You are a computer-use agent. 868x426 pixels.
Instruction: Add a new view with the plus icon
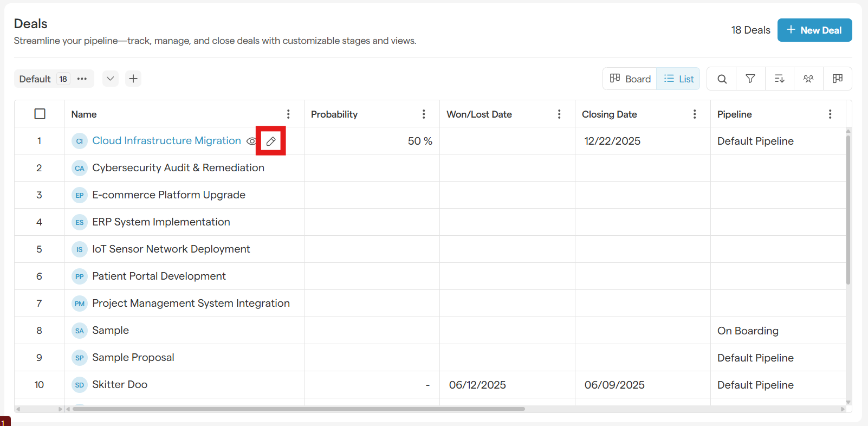point(133,79)
